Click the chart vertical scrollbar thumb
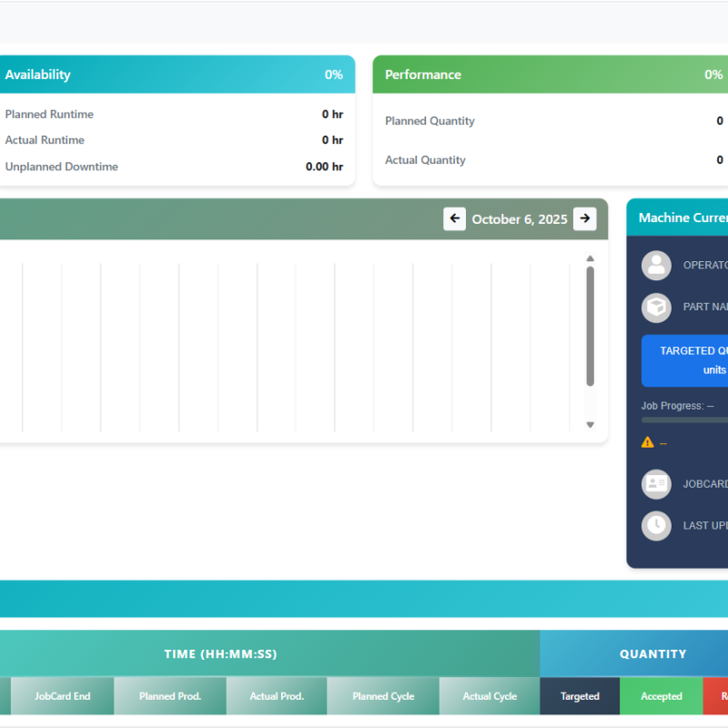Screen dimensions: 728x728 (x=590, y=325)
